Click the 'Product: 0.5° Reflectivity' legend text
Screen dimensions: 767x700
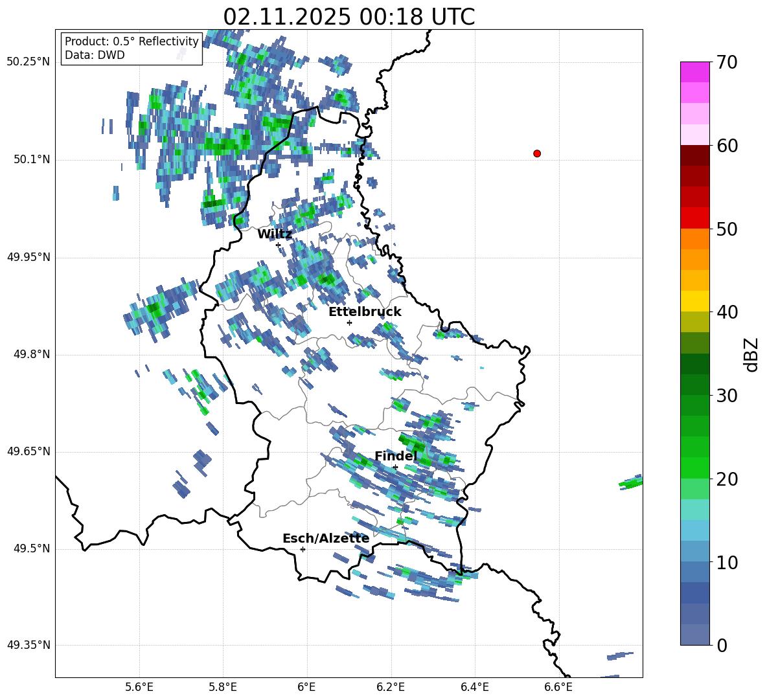(x=132, y=41)
